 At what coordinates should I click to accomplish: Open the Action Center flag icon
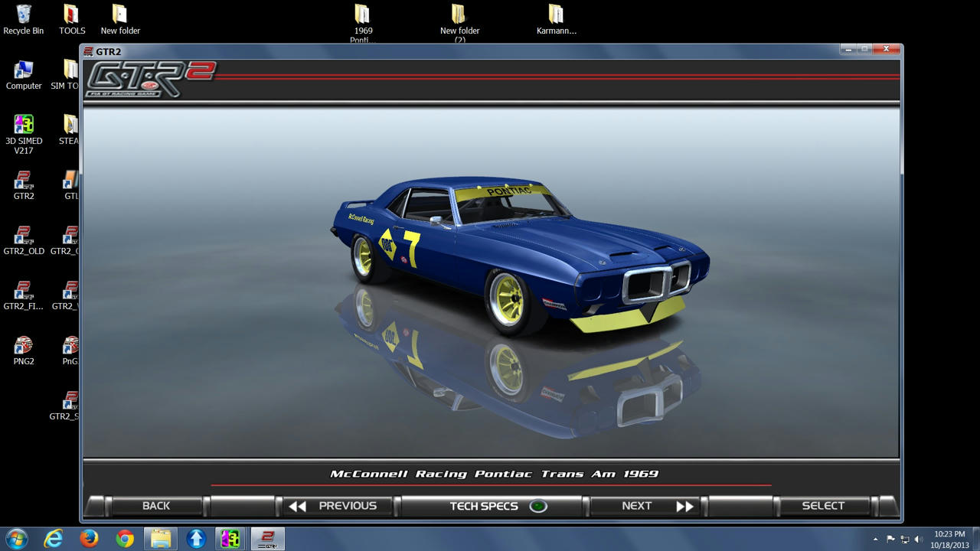click(x=890, y=540)
